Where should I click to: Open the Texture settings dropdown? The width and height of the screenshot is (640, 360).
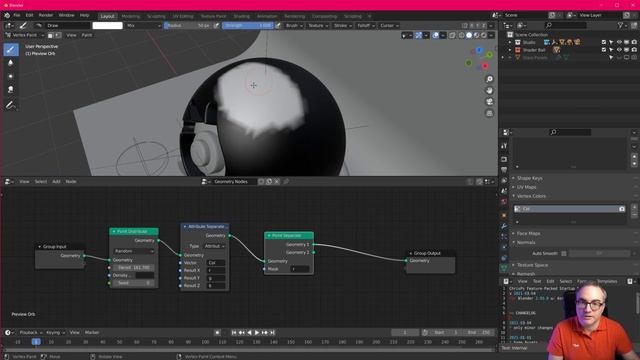318,25
